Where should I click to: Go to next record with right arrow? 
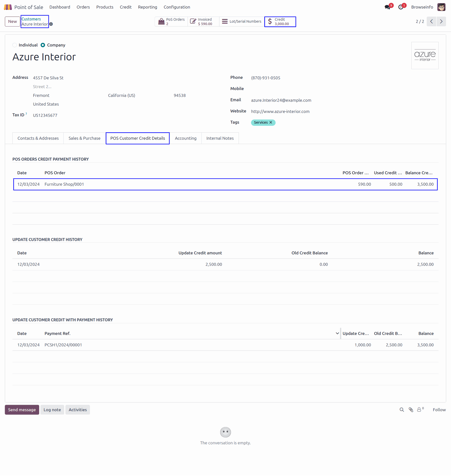441,22
